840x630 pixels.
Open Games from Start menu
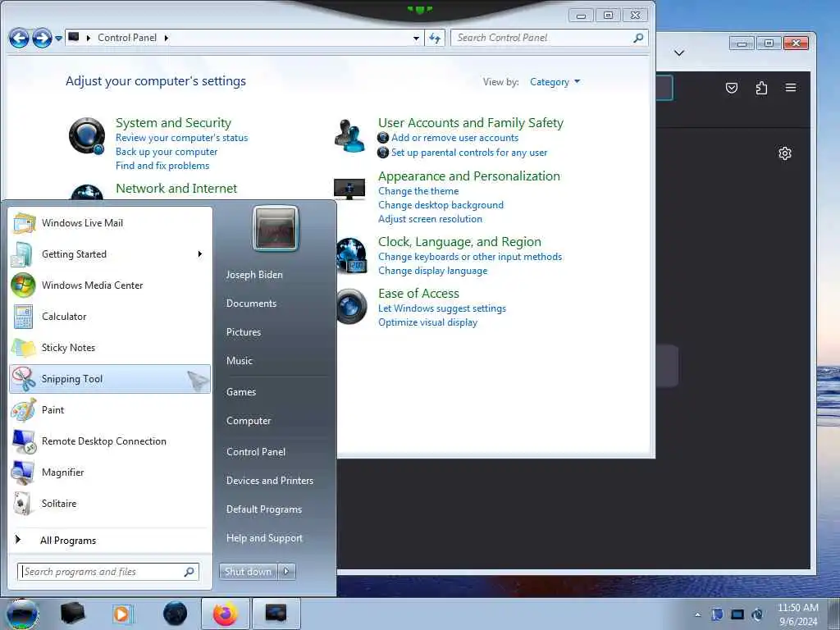pyautogui.click(x=241, y=392)
